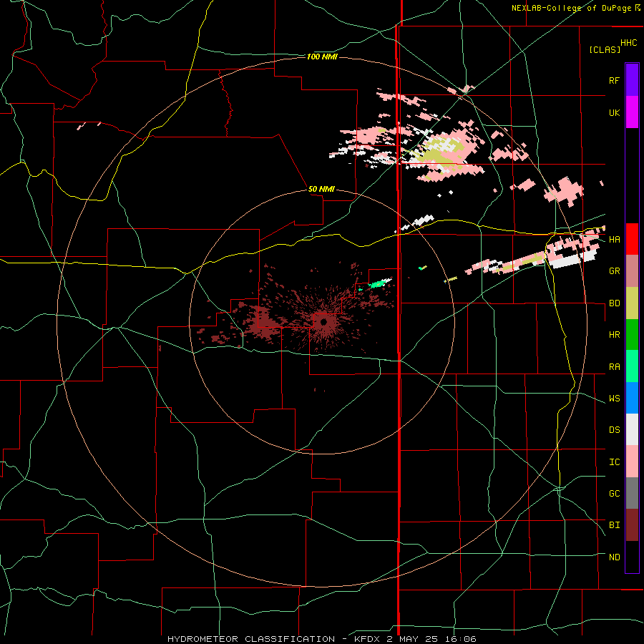Click the RF legend label
The height and width of the screenshot is (644, 644).
pyautogui.click(x=614, y=81)
